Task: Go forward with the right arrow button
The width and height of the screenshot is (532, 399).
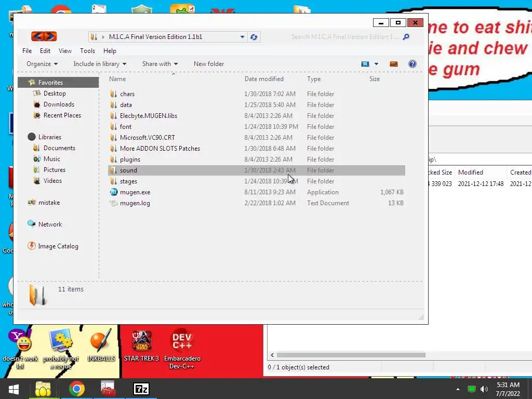Action: pyautogui.click(x=50, y=36)
